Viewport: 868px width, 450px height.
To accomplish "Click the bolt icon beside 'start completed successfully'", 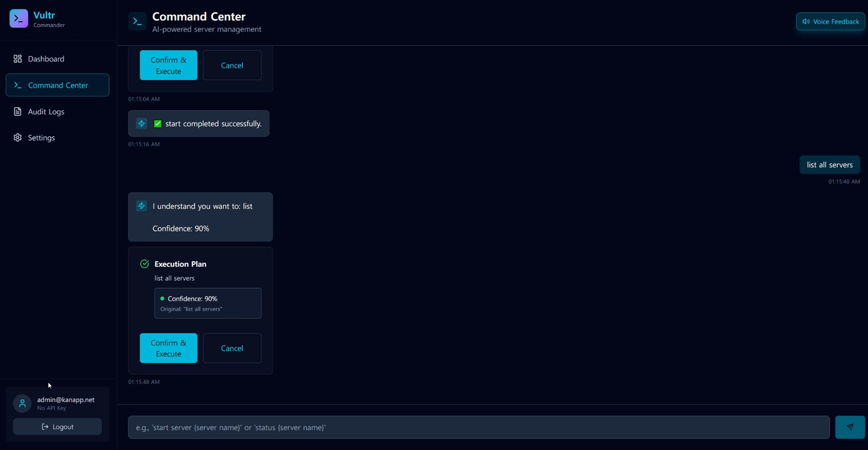I will [x=141, y=123].
